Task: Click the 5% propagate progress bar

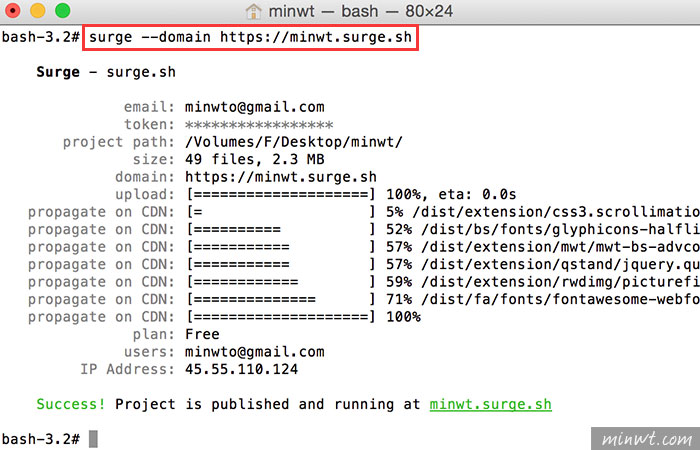Action: 281,212
